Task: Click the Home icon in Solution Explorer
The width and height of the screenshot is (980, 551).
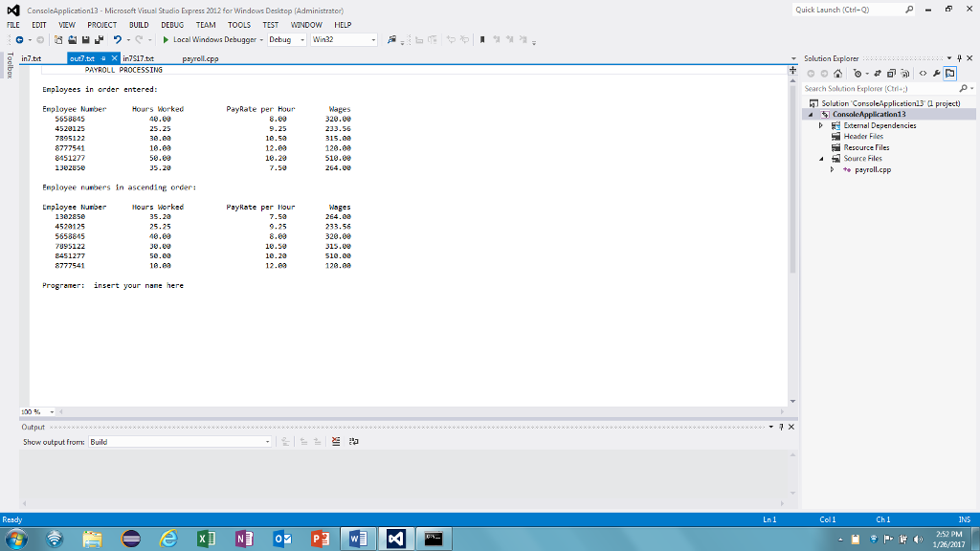Action: coord(837,74)
